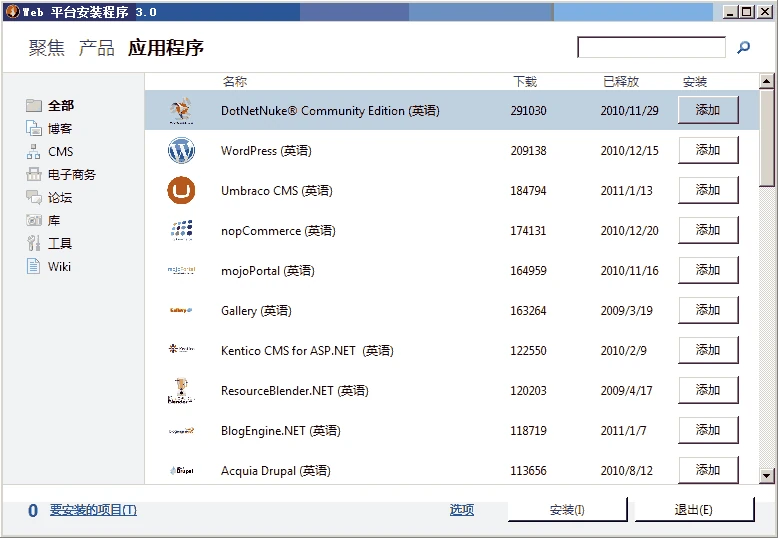Switch to the 产品 tab
778x538 pixels.
pos(97,48)
